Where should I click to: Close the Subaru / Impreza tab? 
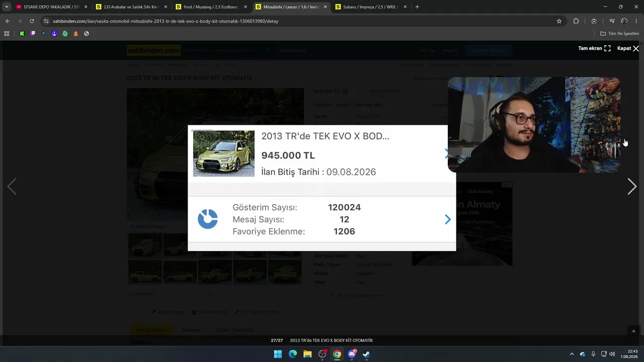click(405, 7)
